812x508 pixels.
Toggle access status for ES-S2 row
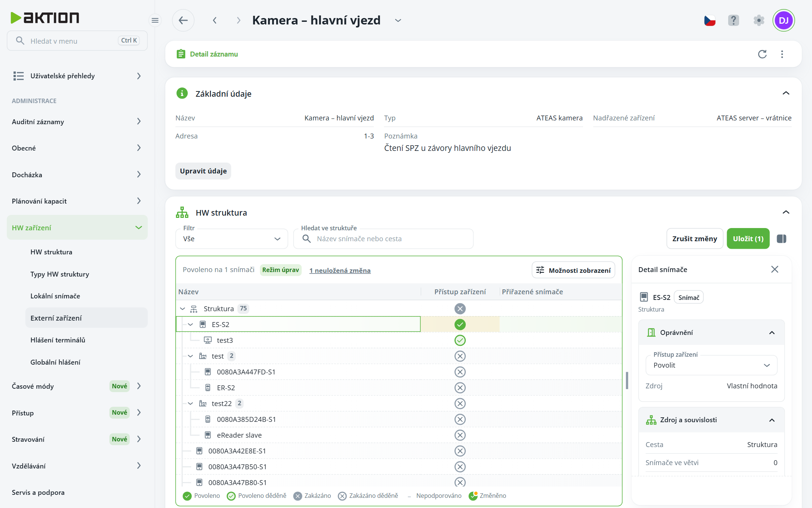(x=460, y=324)
